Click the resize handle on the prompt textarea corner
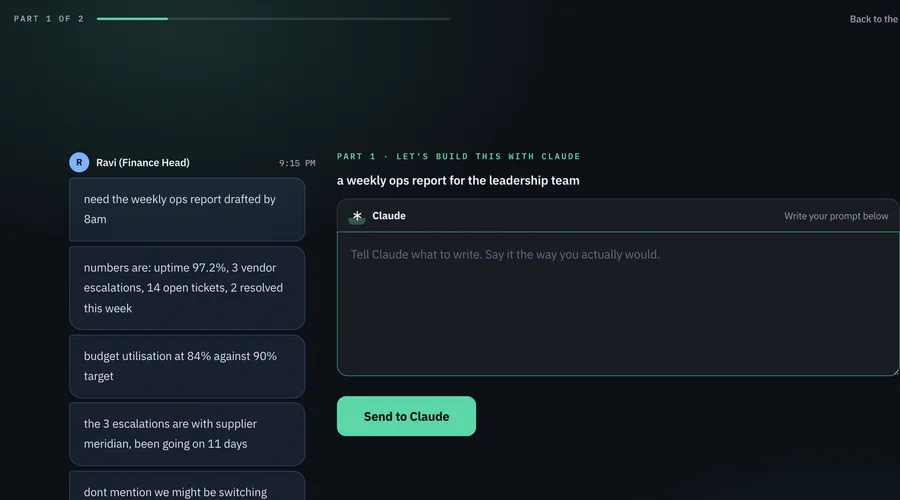900x500 pixels. [895, 372]
